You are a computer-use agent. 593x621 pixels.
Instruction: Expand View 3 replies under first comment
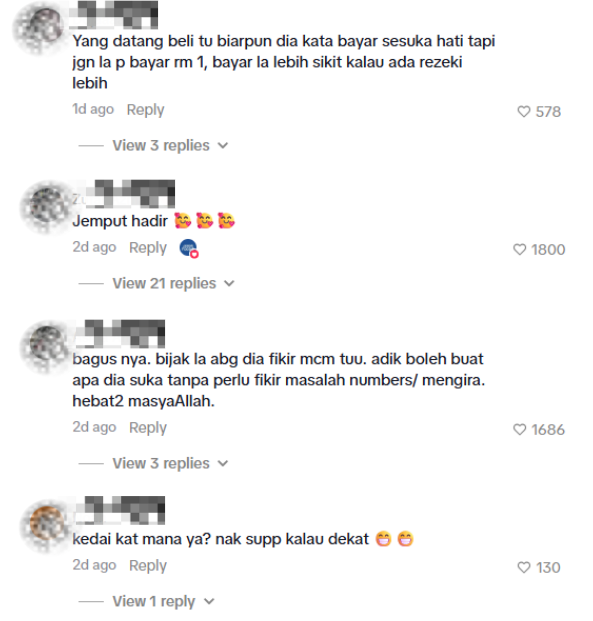[x=170, y=145]
